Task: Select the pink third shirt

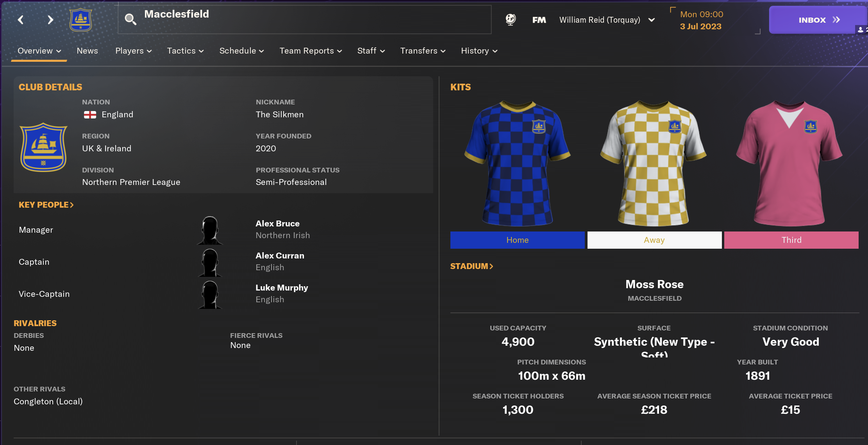Action: coord(789,163)
